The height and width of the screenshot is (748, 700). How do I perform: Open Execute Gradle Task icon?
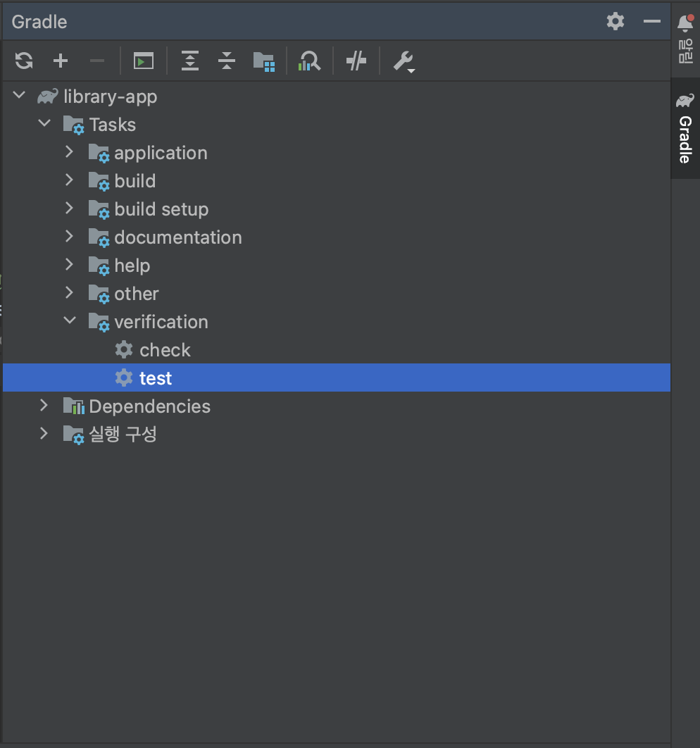click(144, 61)
